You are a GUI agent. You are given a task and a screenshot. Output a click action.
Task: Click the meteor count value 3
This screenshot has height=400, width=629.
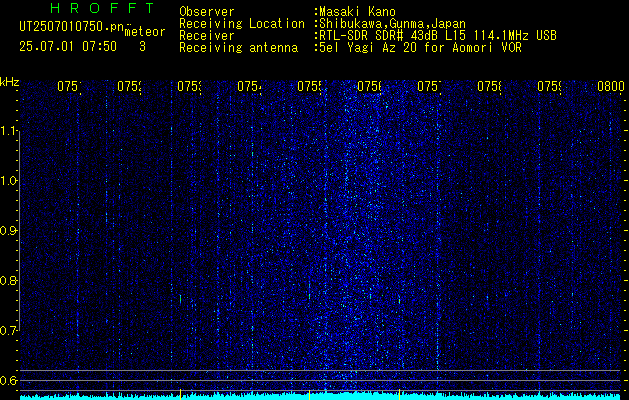pos(142,47)
